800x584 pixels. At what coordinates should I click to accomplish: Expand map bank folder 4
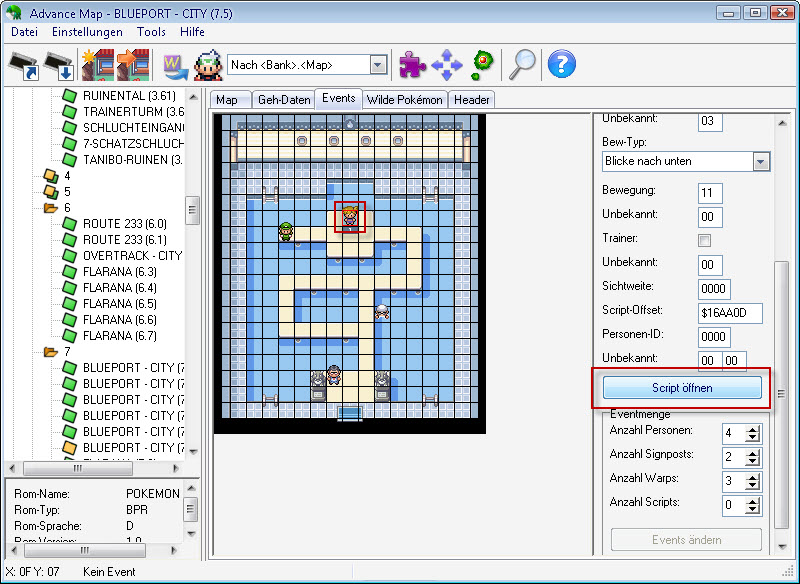click(x=51, y=176)
